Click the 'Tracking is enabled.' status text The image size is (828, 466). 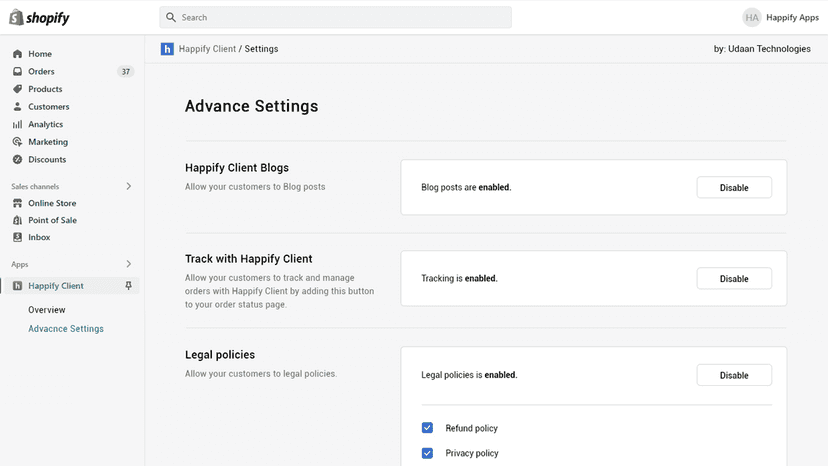[459, 278]
